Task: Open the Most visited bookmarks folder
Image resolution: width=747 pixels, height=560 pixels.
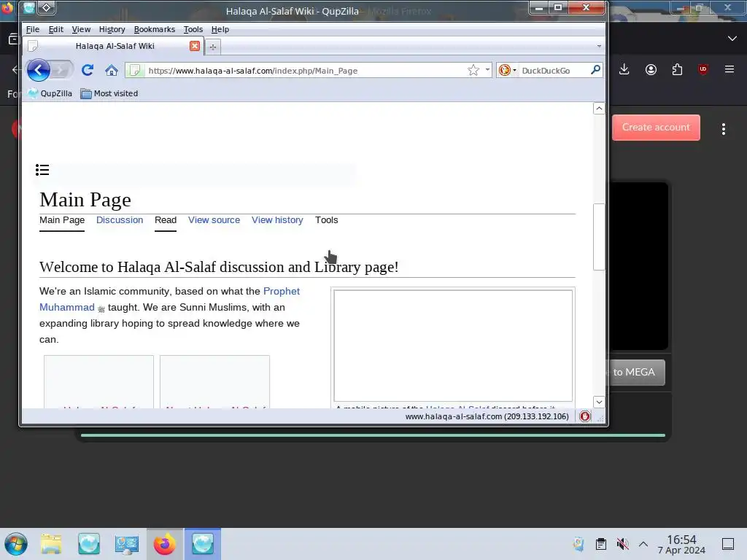Action: (x=109, y=93)
